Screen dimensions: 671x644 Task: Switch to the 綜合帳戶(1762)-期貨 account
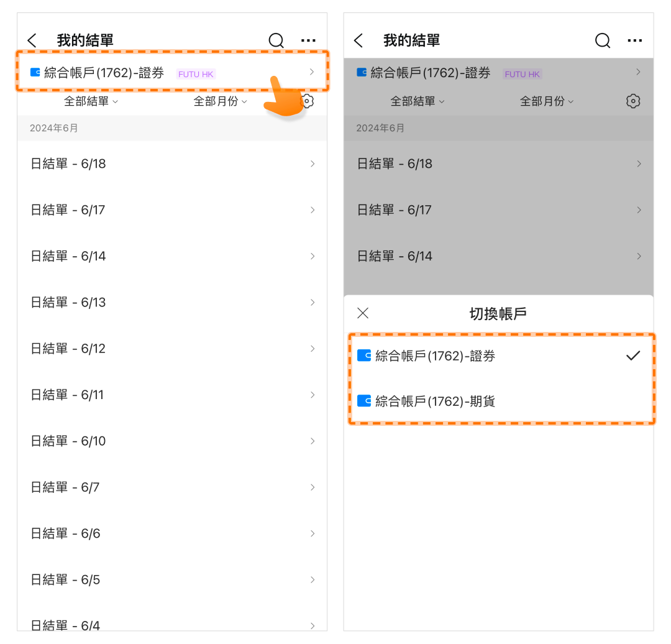point(435,401)
